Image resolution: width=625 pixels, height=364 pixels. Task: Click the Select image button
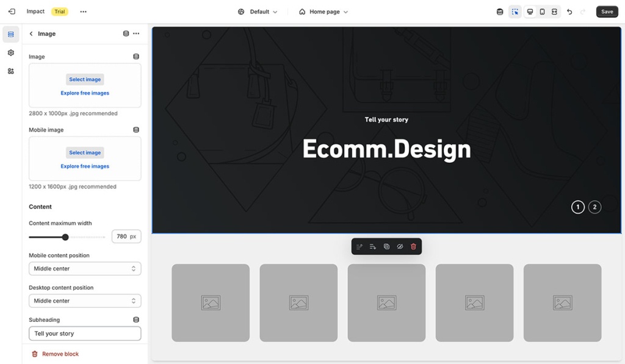85,79
